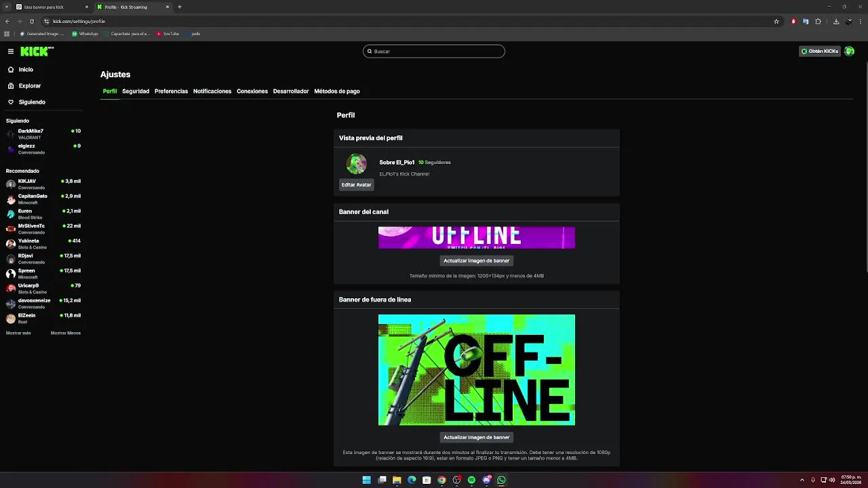The height and width of the screenshot is (488, 868).
Task: Click the profile avatar image in preview
Action: (356, 163)
